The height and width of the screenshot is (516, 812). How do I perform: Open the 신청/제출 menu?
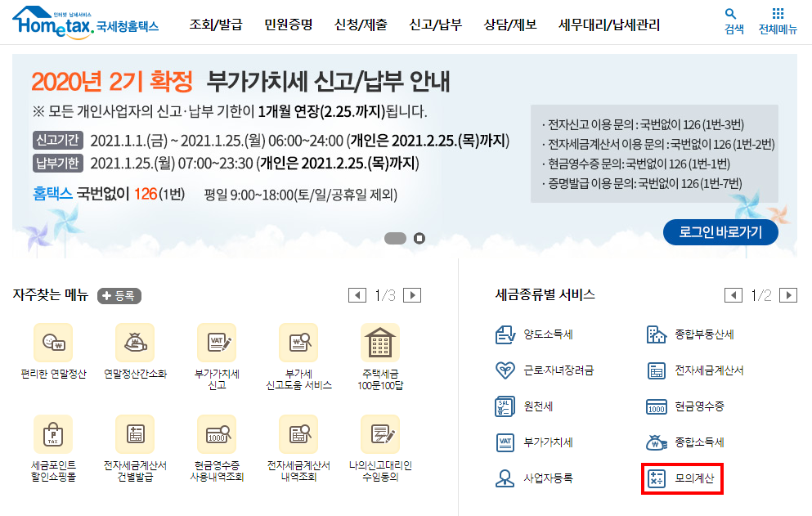(x=361, y=25)
